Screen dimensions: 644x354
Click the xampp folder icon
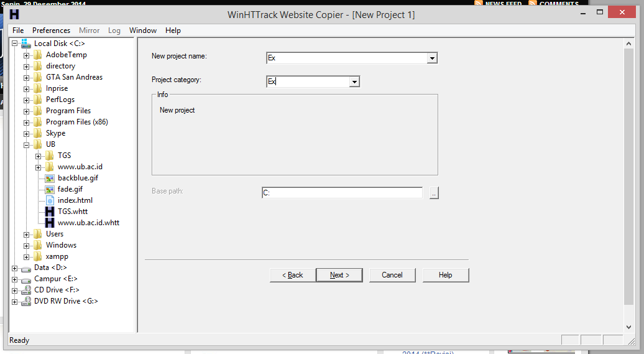click(38, 256)
